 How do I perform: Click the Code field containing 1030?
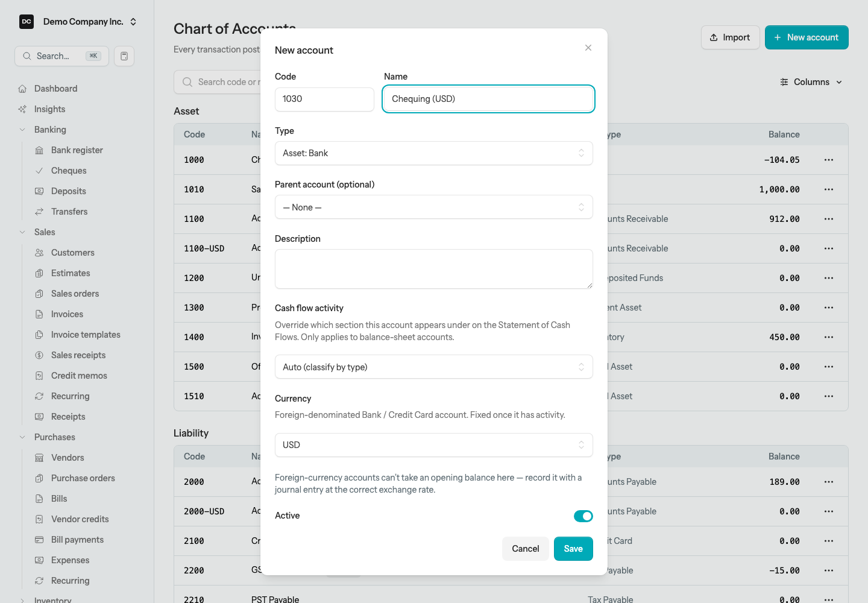[324, 99]
